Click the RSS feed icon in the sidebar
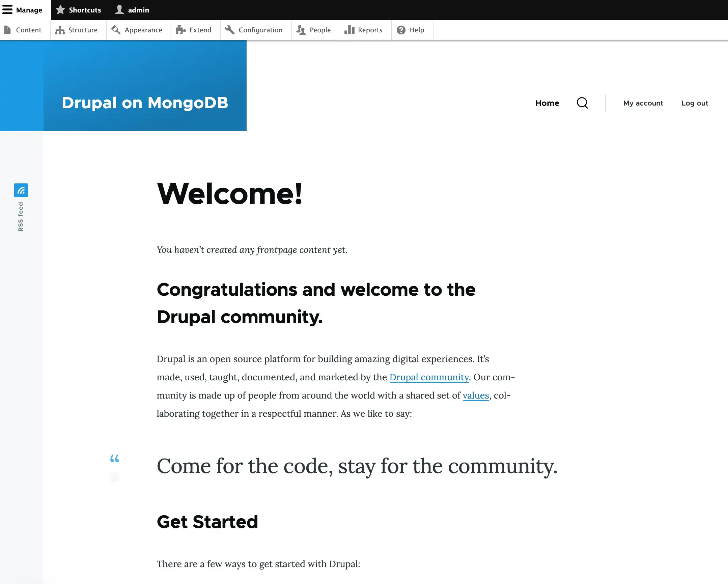This screenshot has height=584, width=728. (x=21, y=190)
